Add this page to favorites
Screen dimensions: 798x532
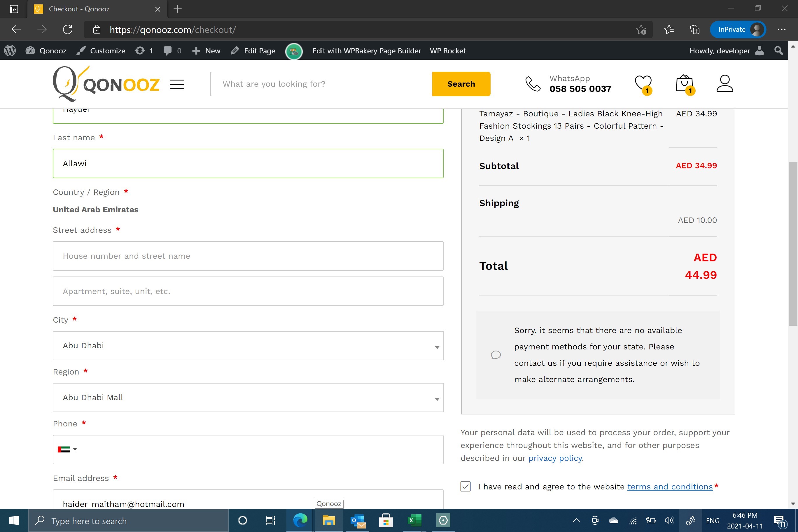coord(641,29)
